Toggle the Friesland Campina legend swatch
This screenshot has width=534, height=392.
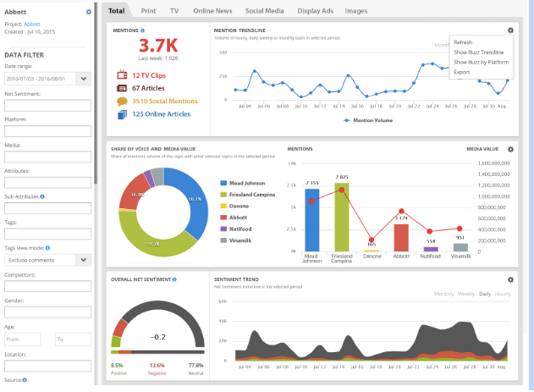coord(223,195)
